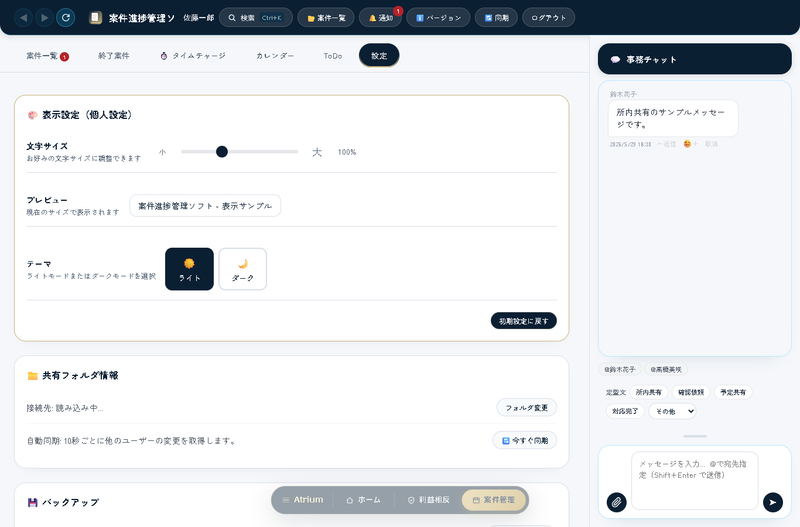Open the その他 template dropdown

[x=672, y=411]
